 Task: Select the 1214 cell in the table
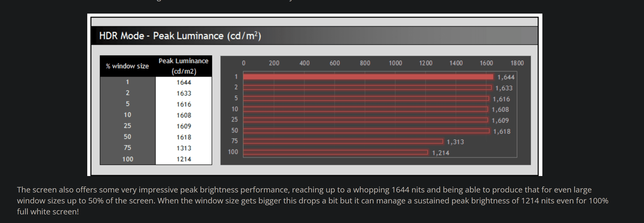pos(184,159)
